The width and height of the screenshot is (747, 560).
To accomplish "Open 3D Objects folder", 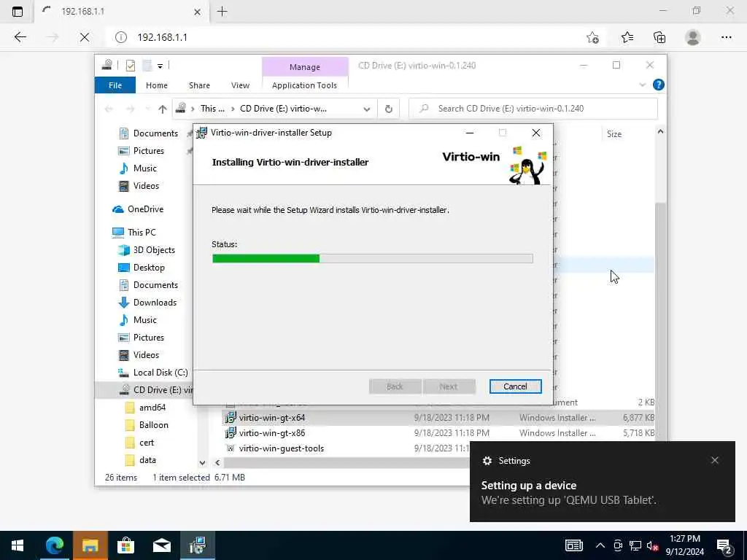I will (x=154, y=250).
